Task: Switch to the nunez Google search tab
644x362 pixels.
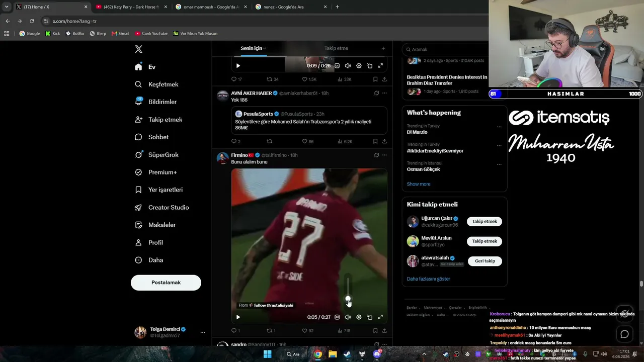Action: (x=291, y=7)
